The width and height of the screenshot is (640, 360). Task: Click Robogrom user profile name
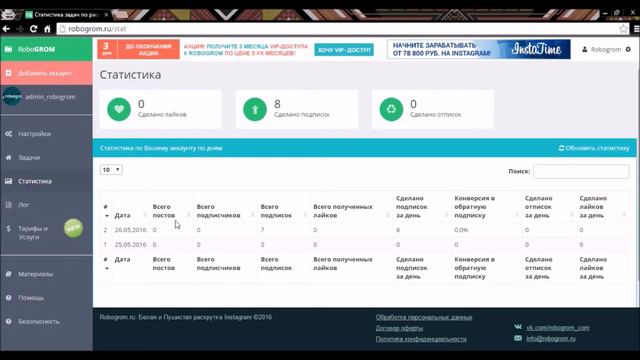[x=606, y=49]
